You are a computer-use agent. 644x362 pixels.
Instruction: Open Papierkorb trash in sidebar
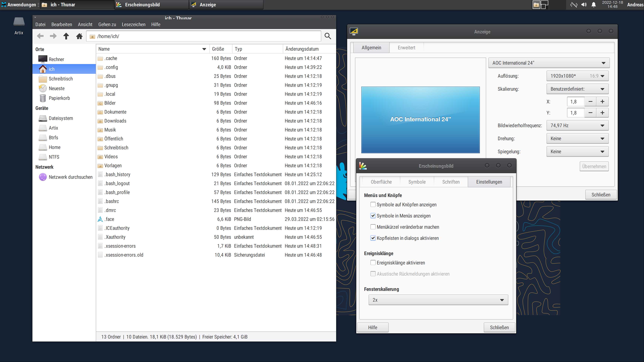click(59, 98)
